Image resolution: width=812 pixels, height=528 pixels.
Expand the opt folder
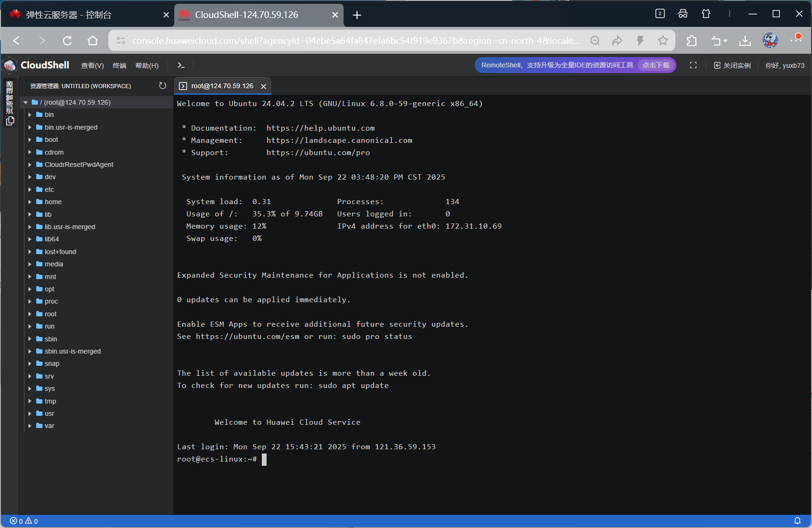coord(30,289)
